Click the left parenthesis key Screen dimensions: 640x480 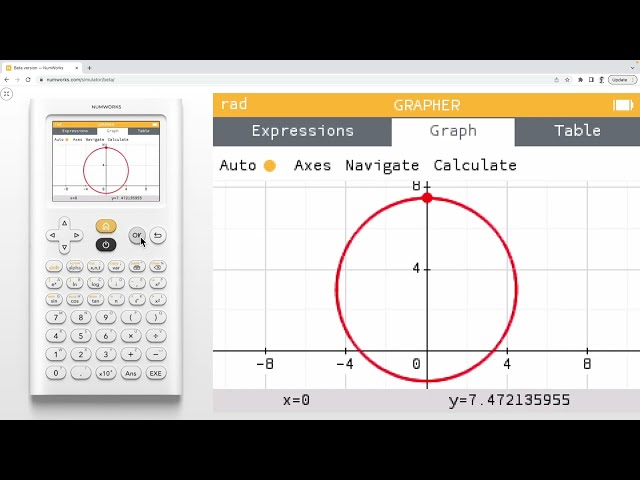click(x=131, y=317)
